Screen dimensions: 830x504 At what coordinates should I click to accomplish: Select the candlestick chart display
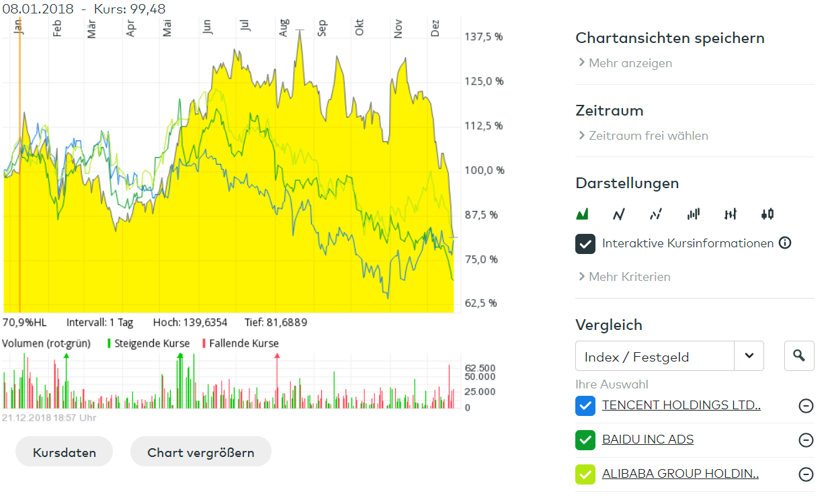[x=767, y=214]
